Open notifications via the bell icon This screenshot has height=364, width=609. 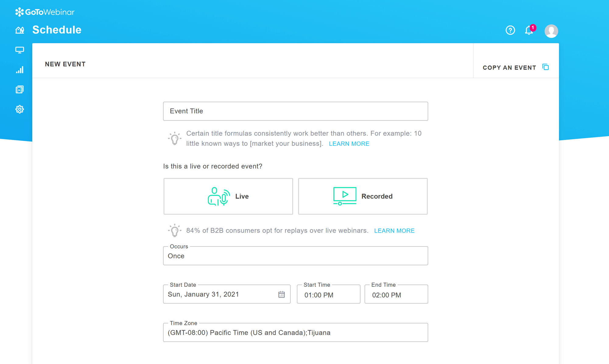(x=529, y=30)
